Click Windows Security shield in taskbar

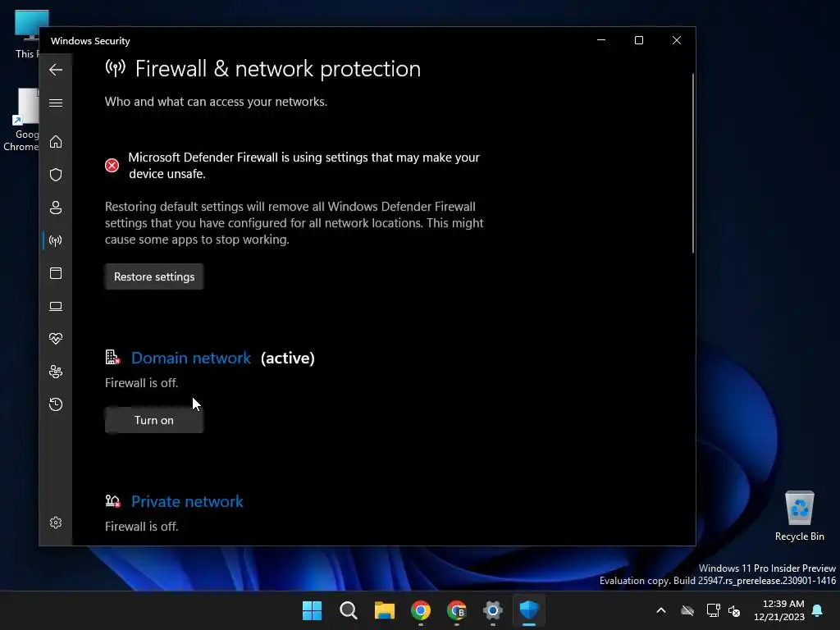529,610
